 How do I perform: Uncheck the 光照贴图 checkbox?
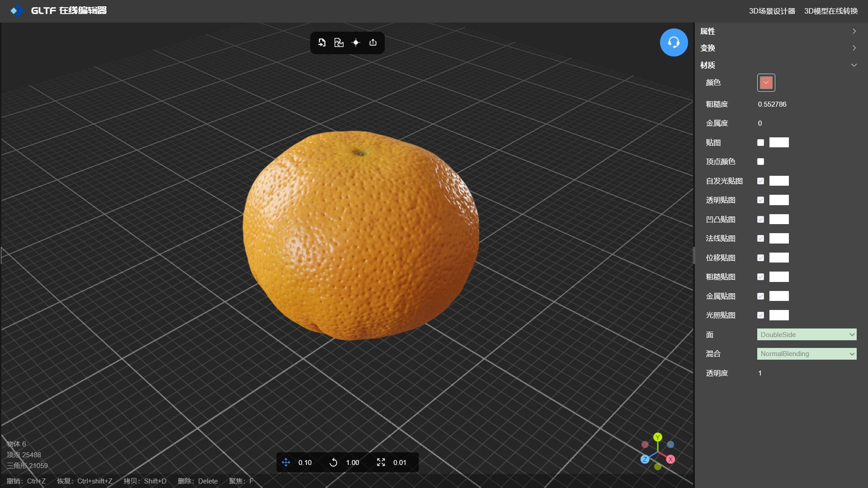[760, 315]
